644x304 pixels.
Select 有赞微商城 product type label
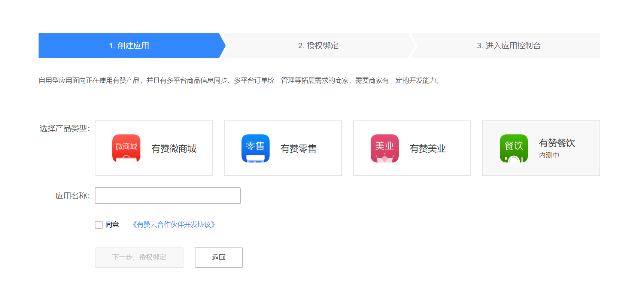[x=174, y=149]
